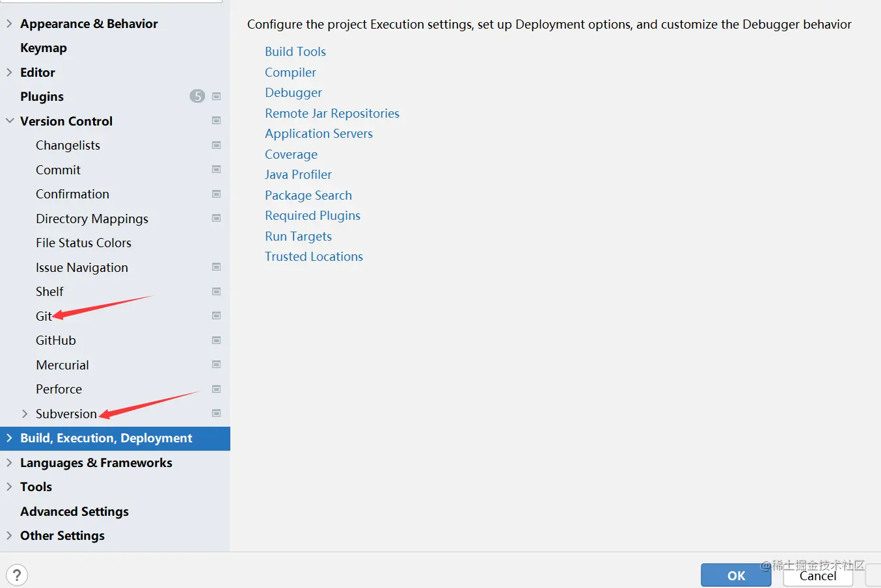Image resolution: width=881 pixels, height=588 pixels.
Task: Click project-level icon beside Changelists
Action: (x=217, y=145)
